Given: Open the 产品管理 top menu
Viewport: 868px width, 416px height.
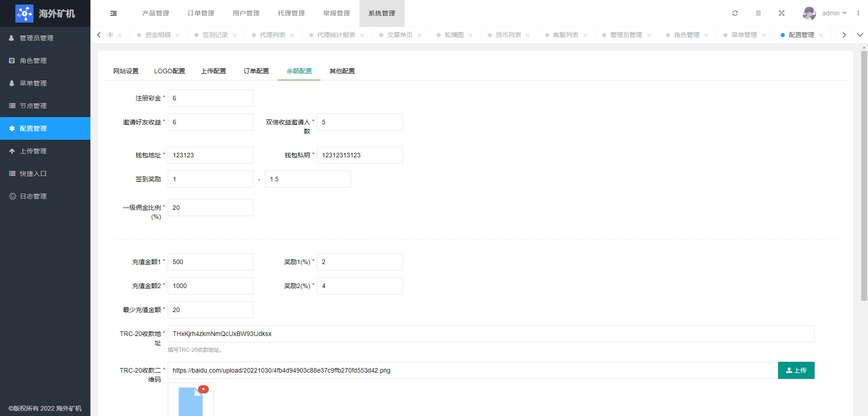Looking at the screenshot, I should [x=156, y=13].
